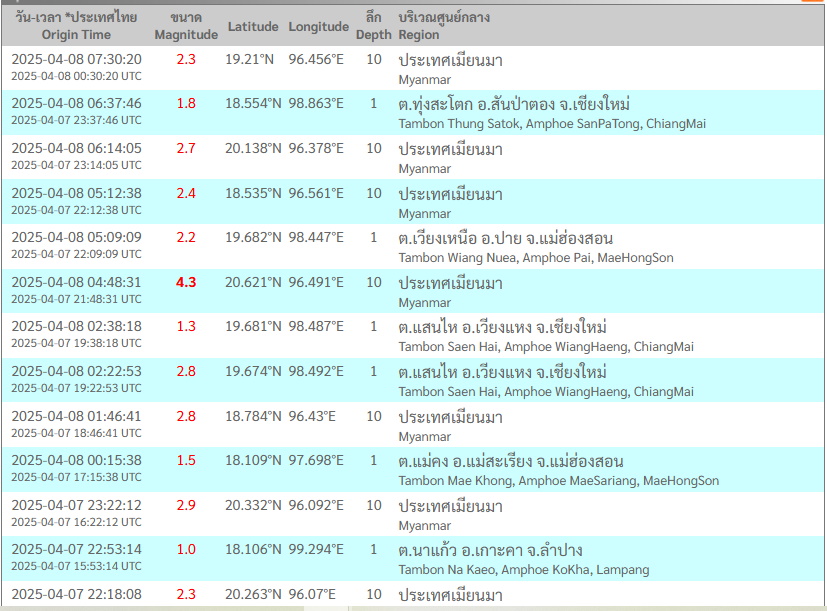Select the 2025-04-08 07:30:20 origin time
The width and height of the screenshot is (827, 611).
tap(76, 59)
